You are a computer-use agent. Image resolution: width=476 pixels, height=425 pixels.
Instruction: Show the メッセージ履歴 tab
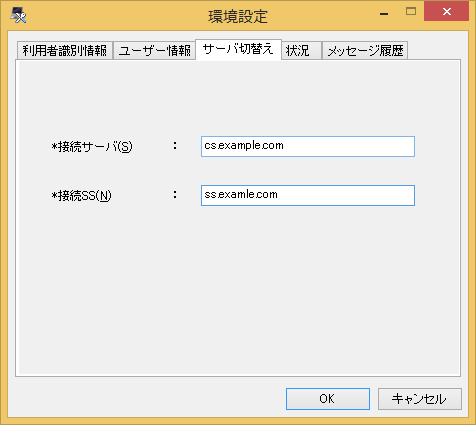point(365,50)
